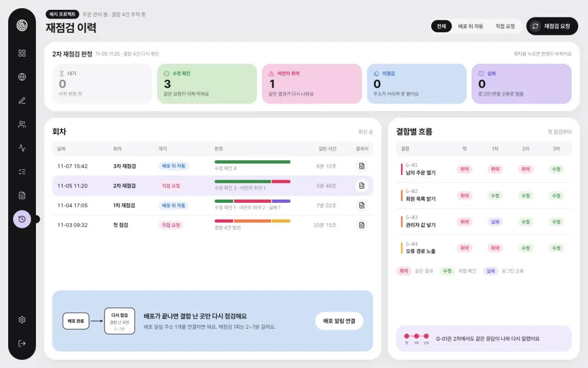Select the 실패 status card
The height and width of the screenshot is (368, 588).
pyautogui.click(x=522, y=84)
